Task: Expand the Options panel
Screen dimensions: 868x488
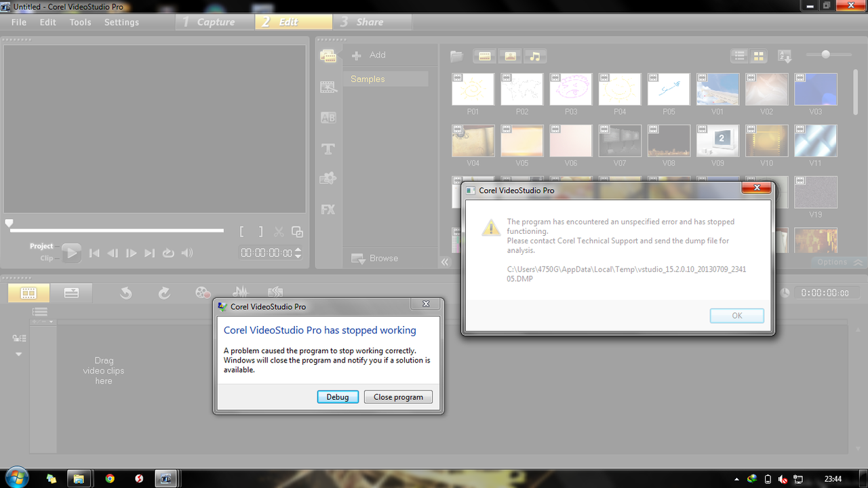Action: click(840, 262)
